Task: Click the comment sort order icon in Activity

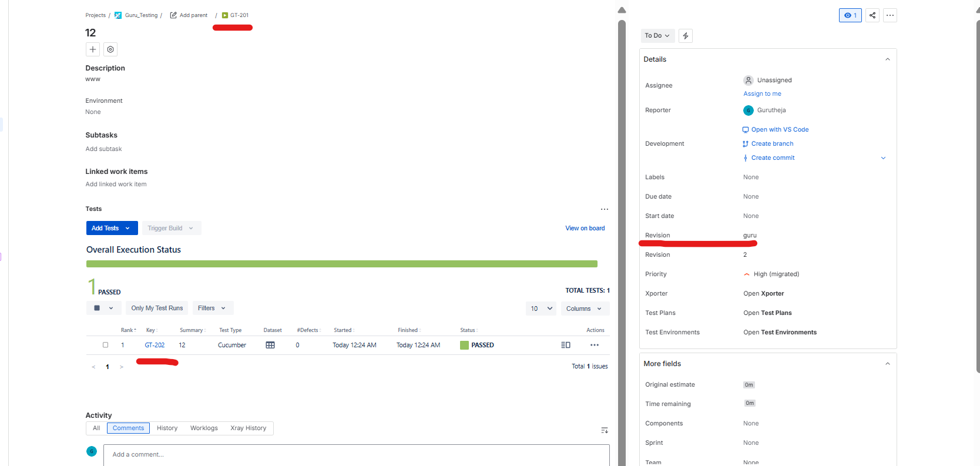Action: [604, 431]
